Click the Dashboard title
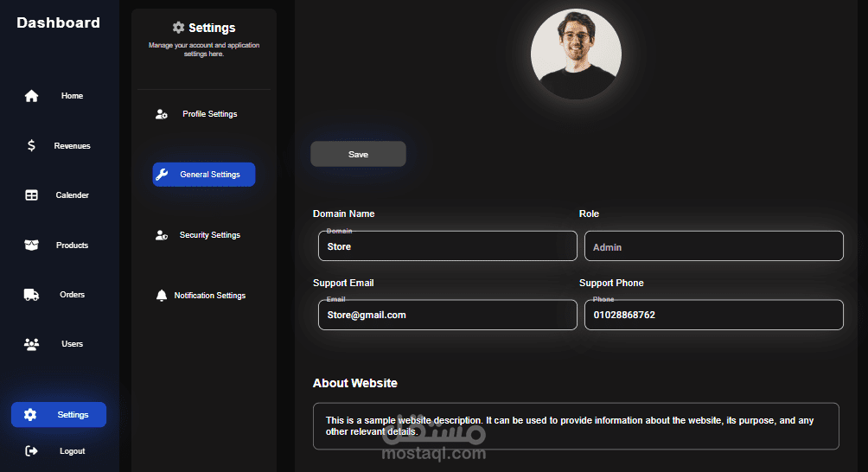This screenshot has width=868, height=472. (58, 22)
